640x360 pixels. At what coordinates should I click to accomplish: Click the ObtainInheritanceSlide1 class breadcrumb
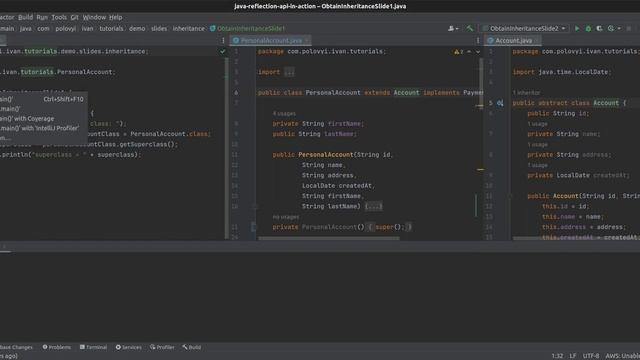tap(247, 29)
